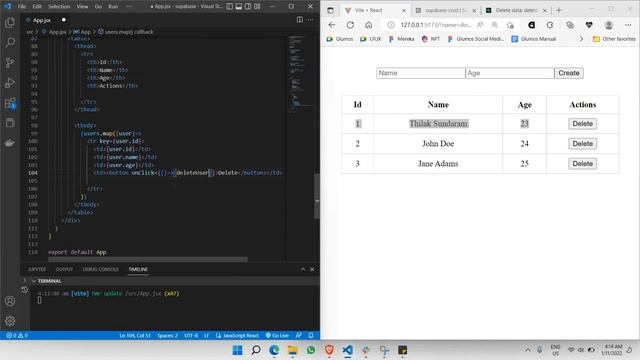Change encoding via UTF-8 in status bar
640x360 pixels.
[191, 336]
